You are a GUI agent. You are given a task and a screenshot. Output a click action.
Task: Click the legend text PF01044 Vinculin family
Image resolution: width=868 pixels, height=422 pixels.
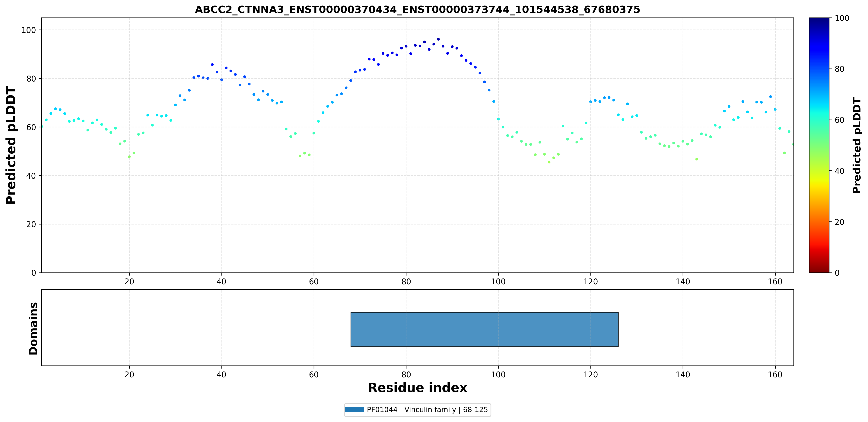click(x=427, y=410)
